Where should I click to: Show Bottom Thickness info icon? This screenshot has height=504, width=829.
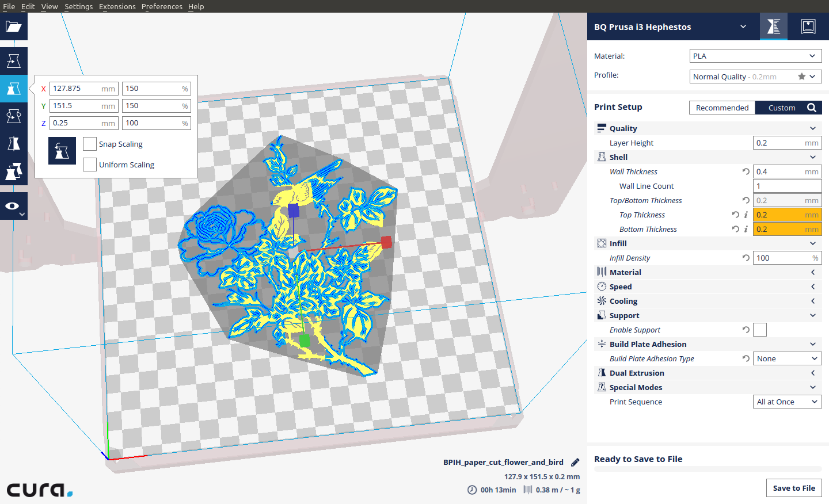click(x=746, y=229)
